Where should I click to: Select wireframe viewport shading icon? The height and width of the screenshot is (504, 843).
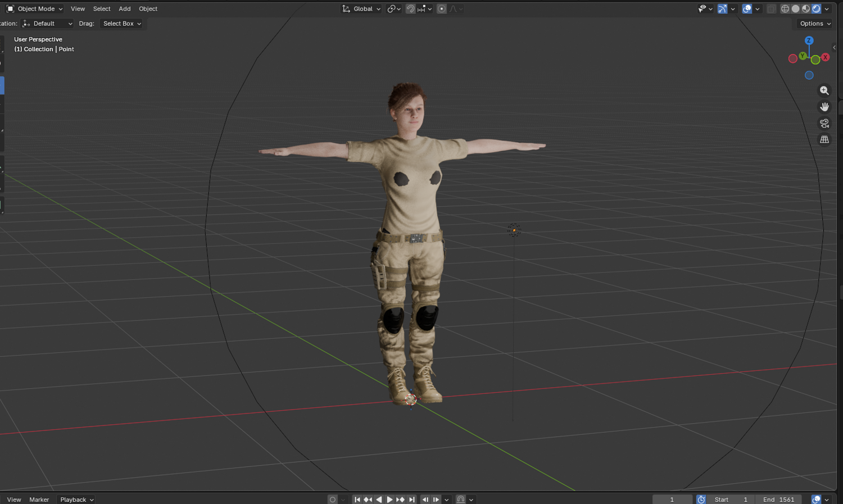(x=785, y=9)
